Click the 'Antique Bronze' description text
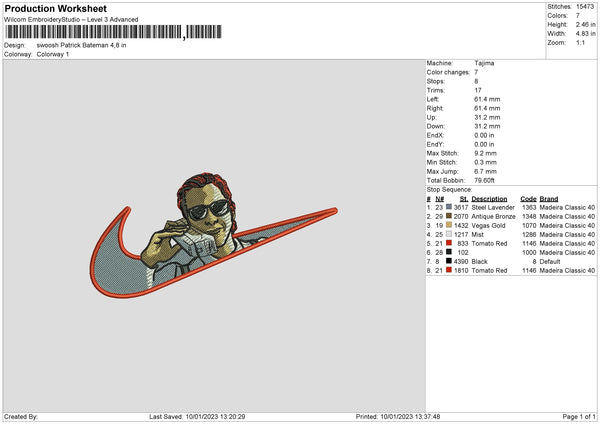Viewport: 600px width, 424px height. coord(493,217)
